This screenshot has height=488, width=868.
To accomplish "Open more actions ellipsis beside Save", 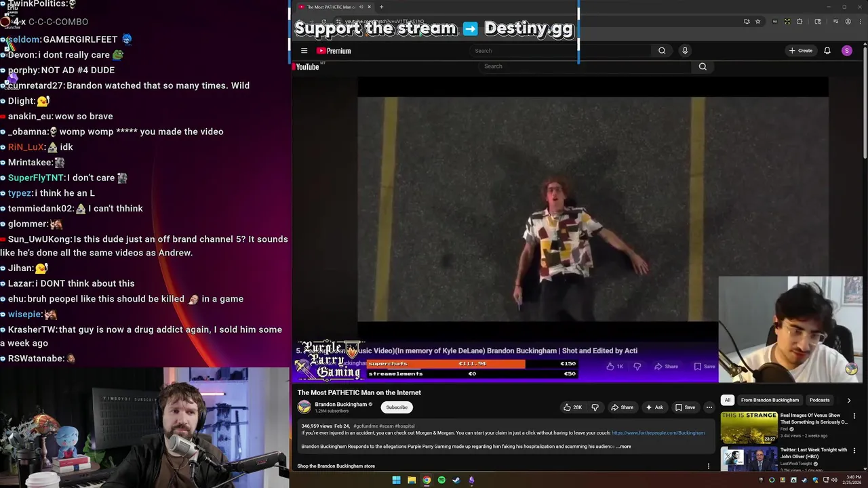I will 709,407.
